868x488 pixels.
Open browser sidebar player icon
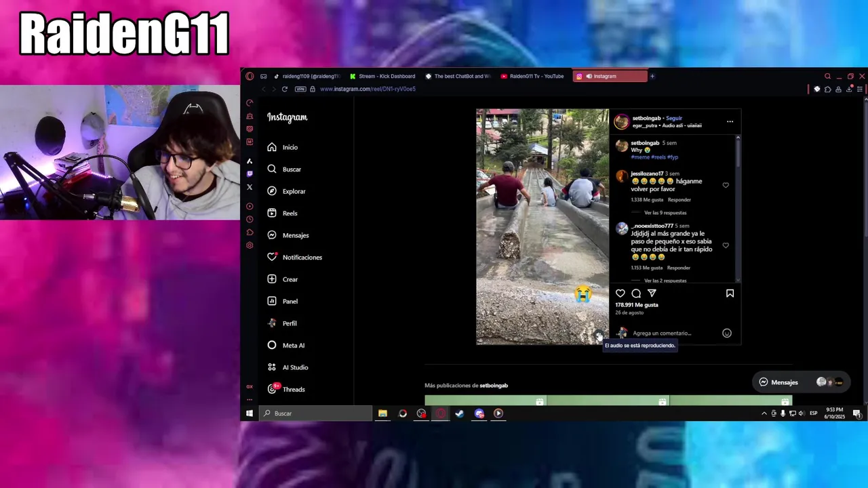coord(250,206)
